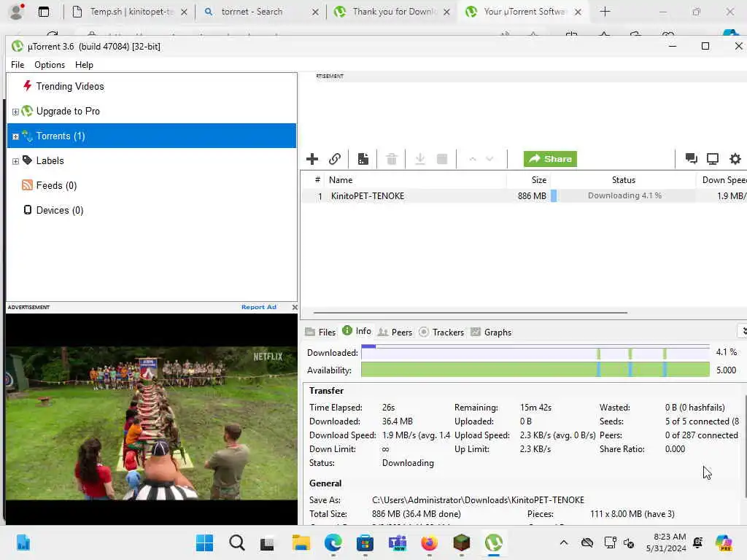Remove torrent using the trash icon

(x=392, y=159)
